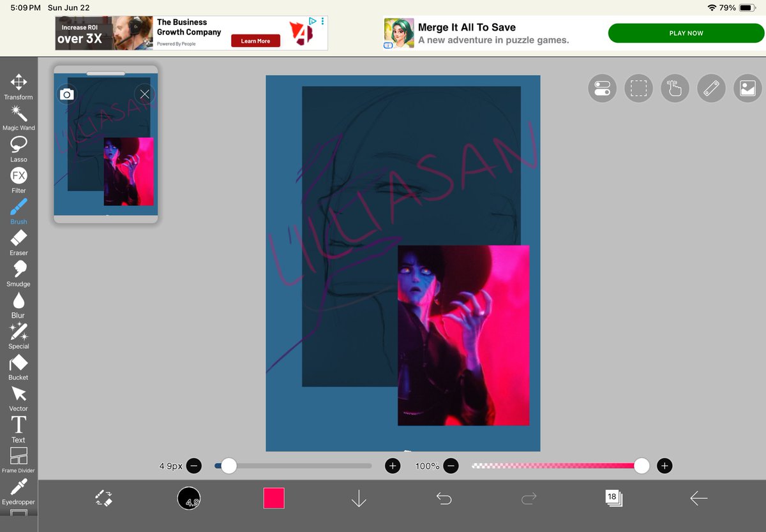This screenshot has width=766, height=532.
Task: Open the brush preview settings
Action: 189,498
